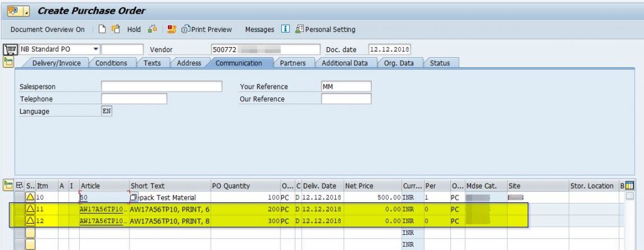
Task: Open table column settings icon at grid's right corner
Action: 629,185
